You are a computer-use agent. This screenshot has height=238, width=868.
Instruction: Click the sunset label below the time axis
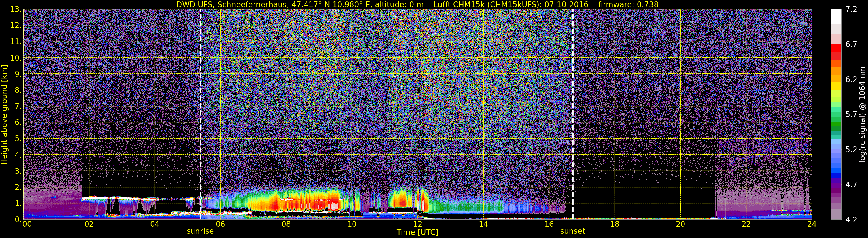572,231
